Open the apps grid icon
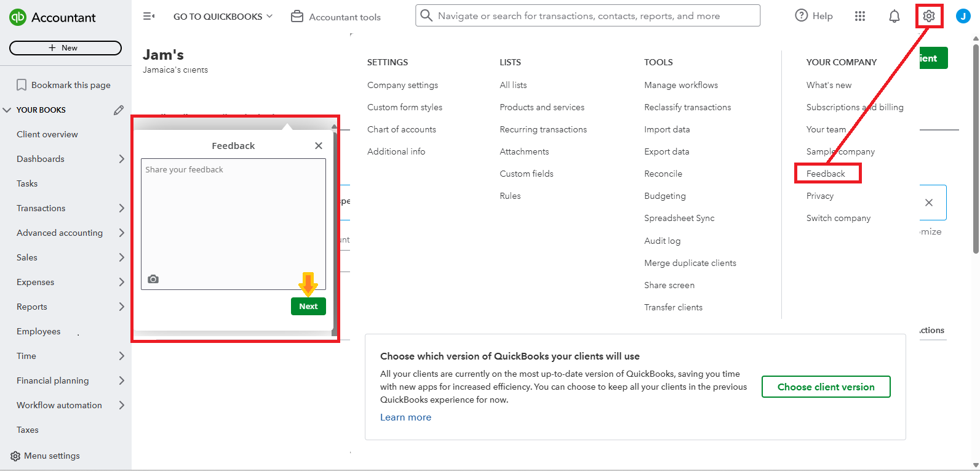 pyautogui.click(x=859, y=16)
